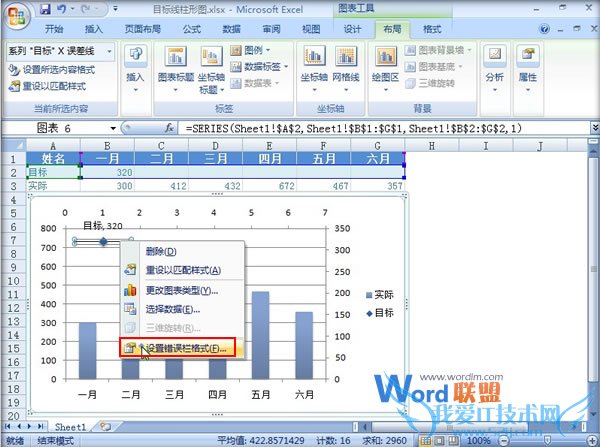Click the Sheet1 worksheet tab
The height and width of the screenshot is (447, 600).
click(x=70, y=426)
